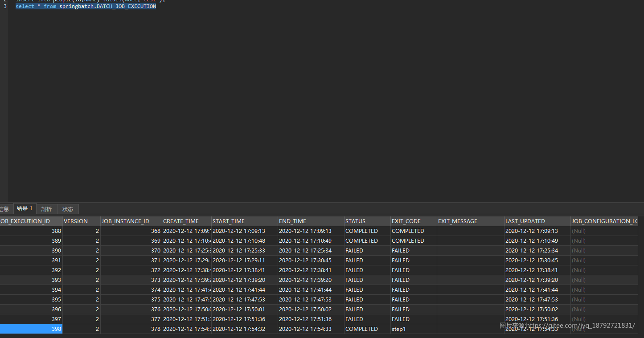Select job instance ID cell 378
The height and width of the screenshot is (338, 644).
(x=131, y=329)
